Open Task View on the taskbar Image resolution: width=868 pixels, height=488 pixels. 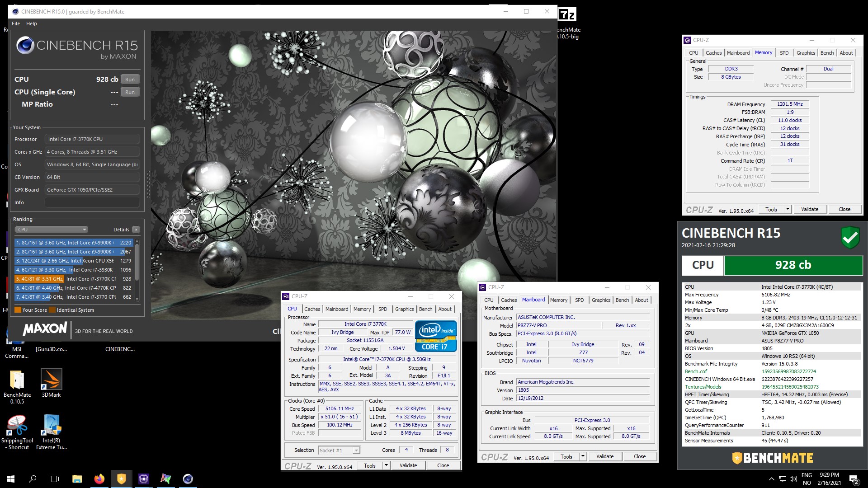pos(54,479)
